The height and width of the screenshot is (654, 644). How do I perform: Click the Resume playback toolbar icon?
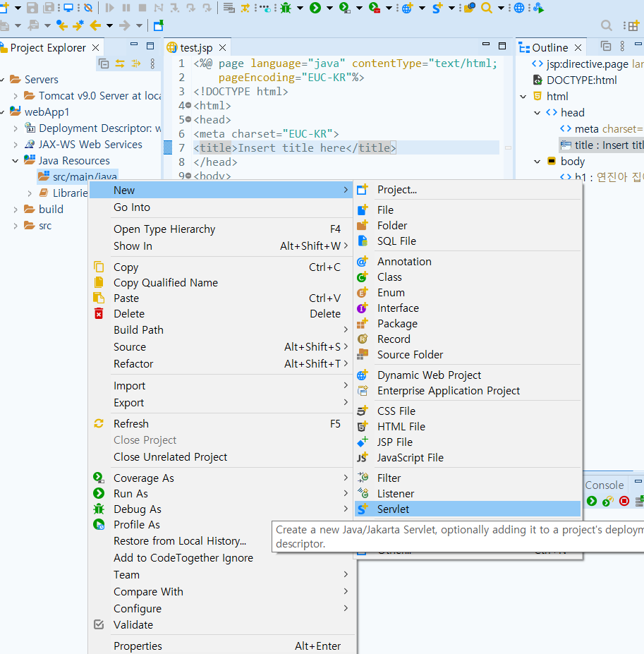pyautogui.click(x=110, y=8)
